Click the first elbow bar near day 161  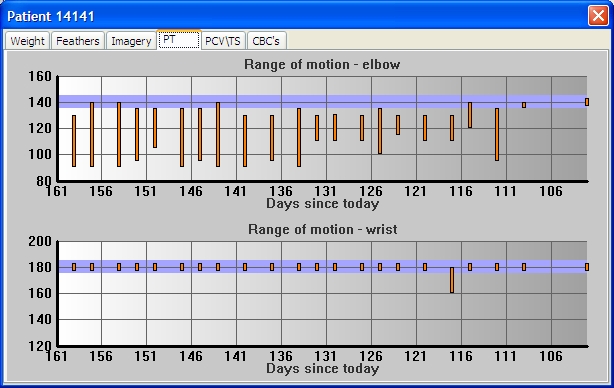(74, 141)
